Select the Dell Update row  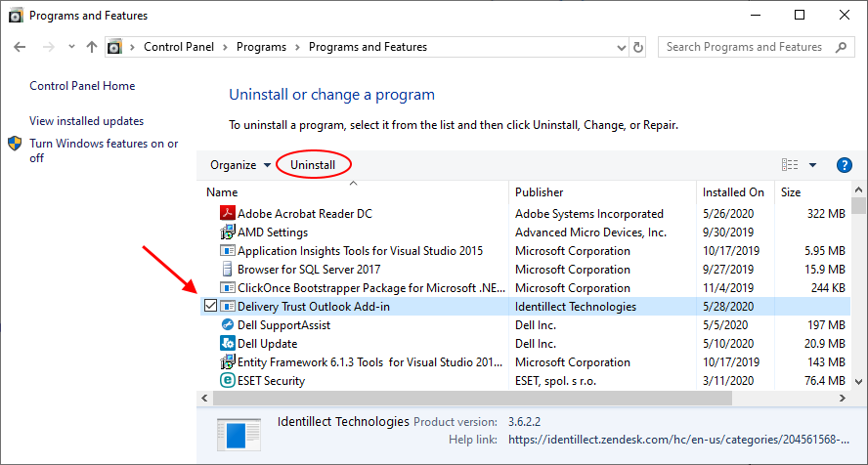pos(525,343)
